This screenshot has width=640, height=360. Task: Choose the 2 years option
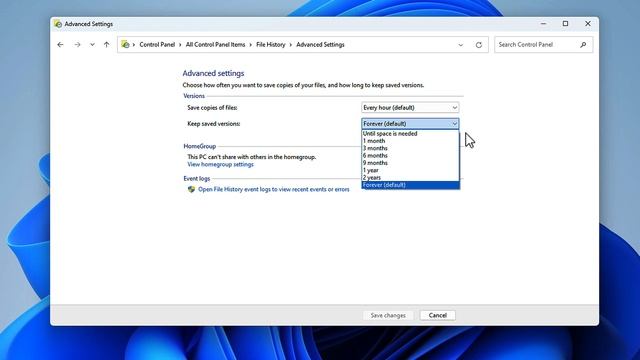410,178
